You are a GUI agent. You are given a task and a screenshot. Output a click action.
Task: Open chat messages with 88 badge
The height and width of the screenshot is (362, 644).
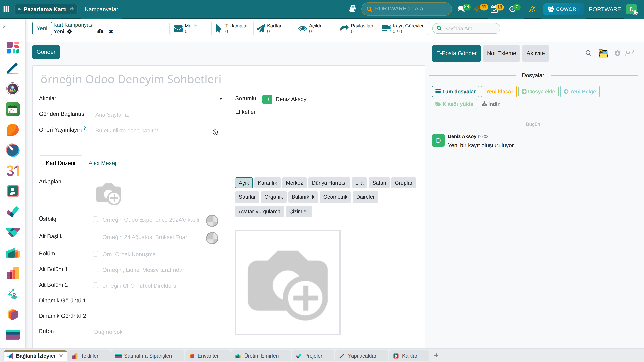click(x=461, y=9)
